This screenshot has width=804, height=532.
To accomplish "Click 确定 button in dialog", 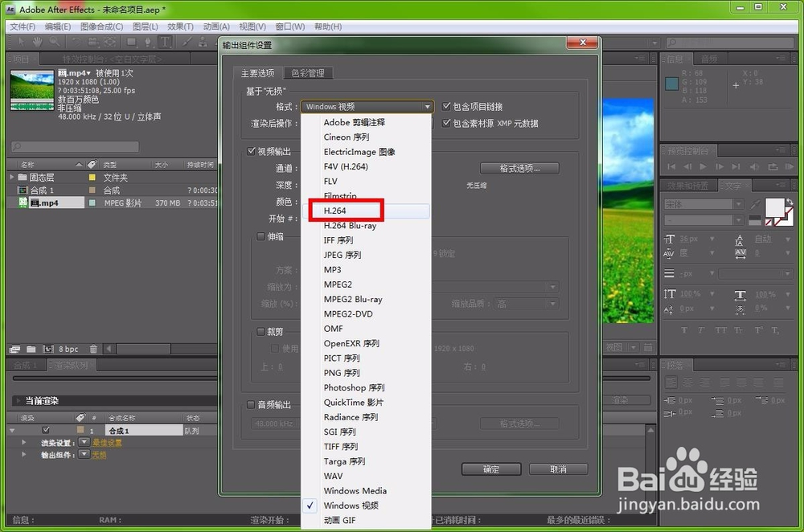I will 491,469.
